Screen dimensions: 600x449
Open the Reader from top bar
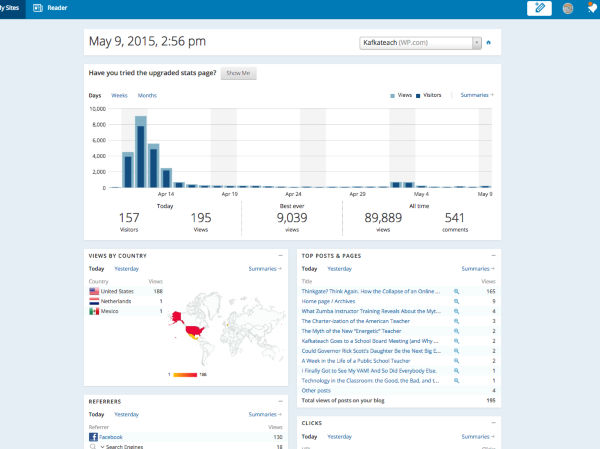(x=50, y=8)
